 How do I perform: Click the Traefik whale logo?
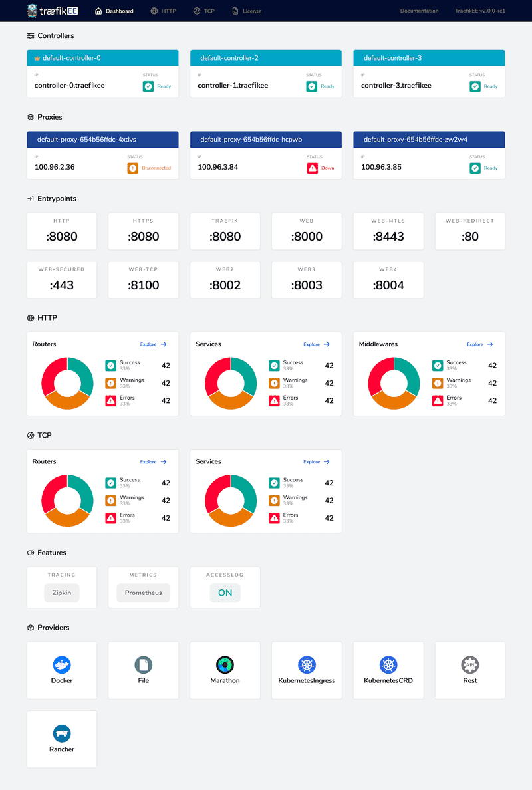pos(31,11)
